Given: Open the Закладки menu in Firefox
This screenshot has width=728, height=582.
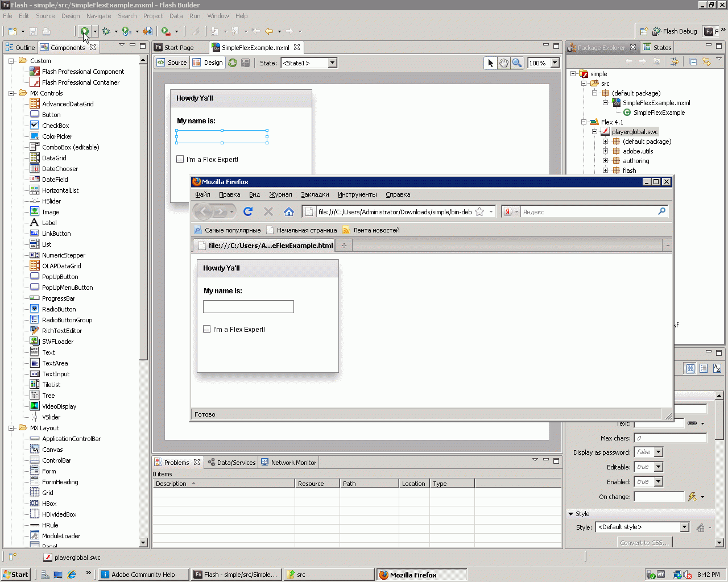Looking at the screenshot, I should coord(315,194).
